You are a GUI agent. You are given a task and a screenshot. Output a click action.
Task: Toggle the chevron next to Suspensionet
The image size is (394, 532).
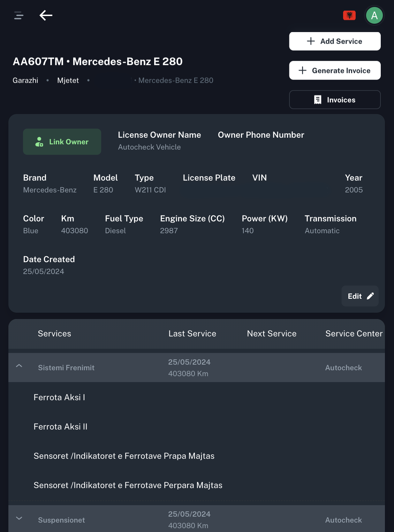[19, 519]
